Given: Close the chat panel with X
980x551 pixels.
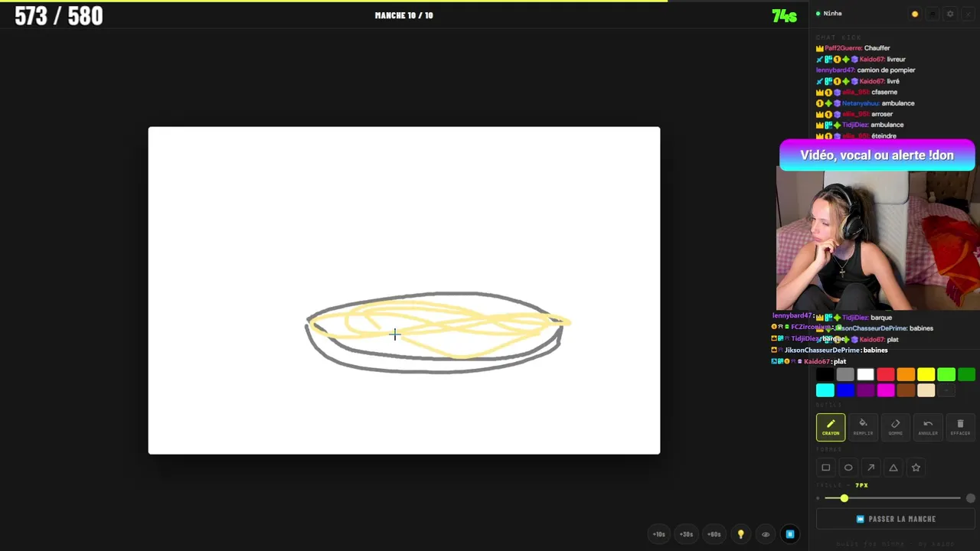Looking at the screenshot, I should 968,14.
